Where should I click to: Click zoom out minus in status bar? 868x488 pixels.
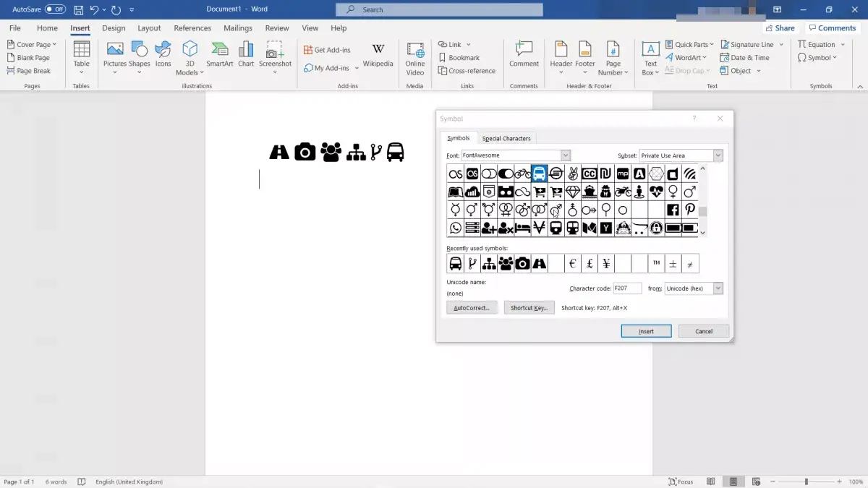click(773, 481)
